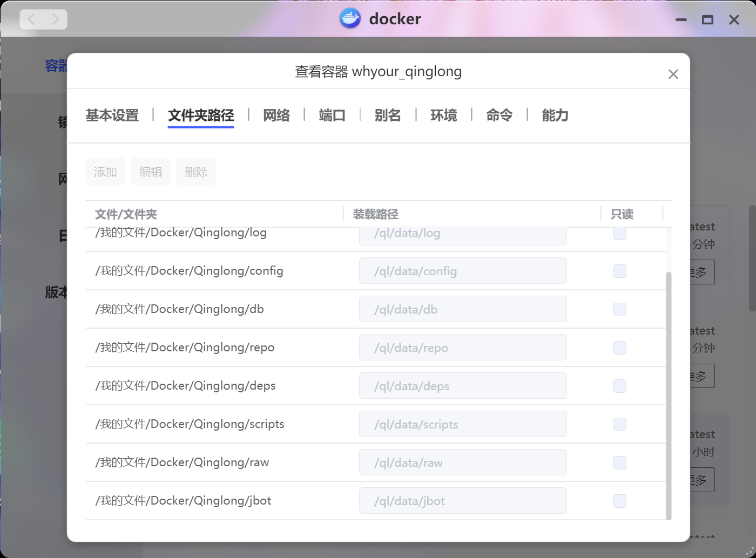The height and width of the screenshot is (558, 756).
Task: Toggle read-only for the config folder
Action: tap(620, 271)
